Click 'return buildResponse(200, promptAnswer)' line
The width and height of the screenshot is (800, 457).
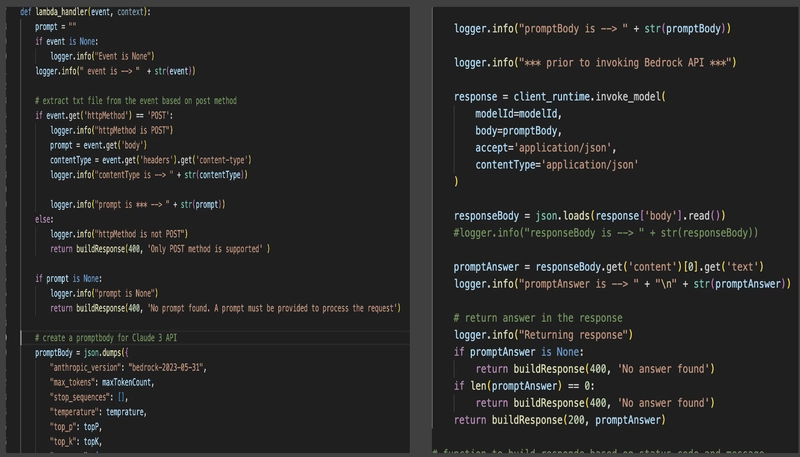[560, 420]
